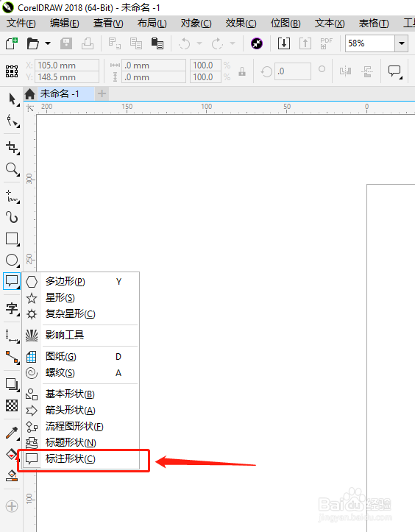Viewport: 415px width, 532px height.
Task: Click the home Welcome screen icon
Action: 30,93
